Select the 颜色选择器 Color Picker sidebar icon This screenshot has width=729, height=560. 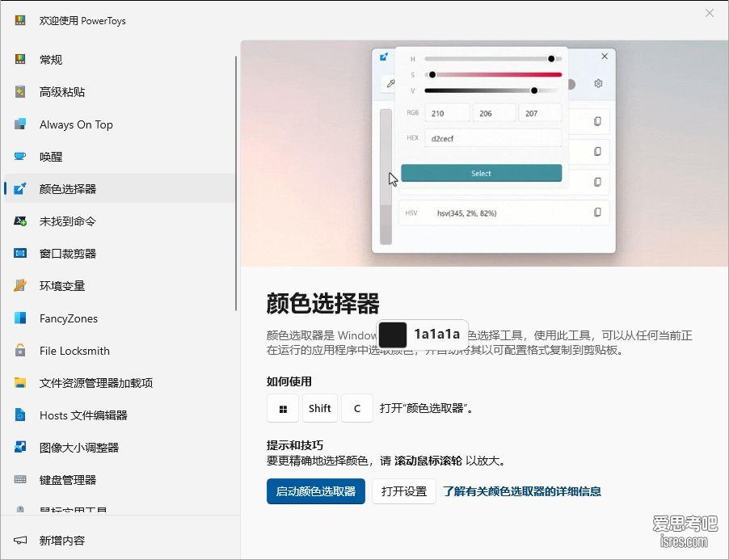click(20, 188)
